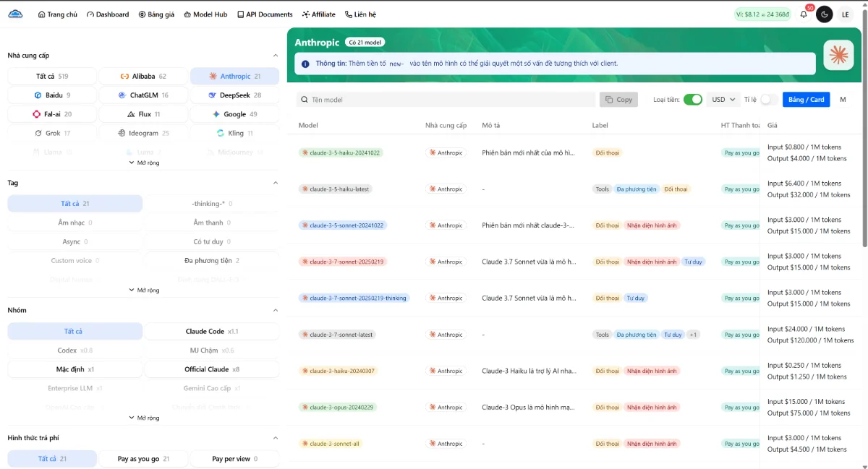Filter by Google provider
This screenshot has height=469, width=868.
(x=234, y=114)
